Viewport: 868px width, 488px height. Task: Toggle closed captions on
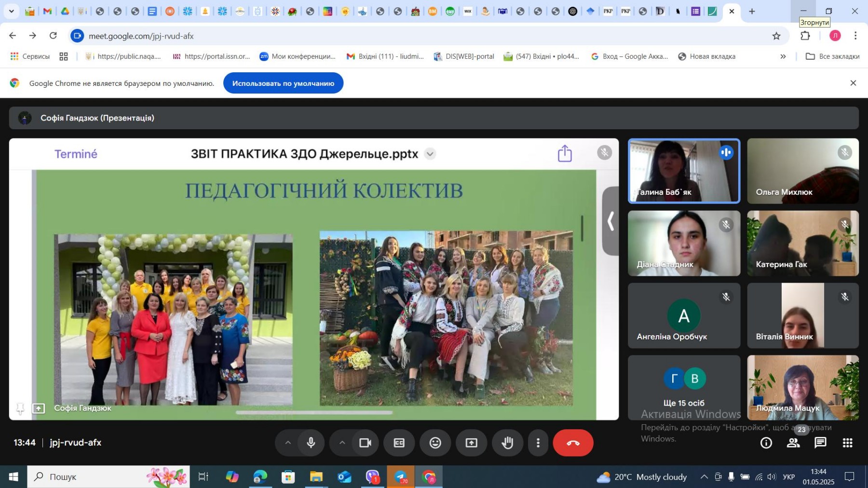pyautogui.click(x=399, y=443)
